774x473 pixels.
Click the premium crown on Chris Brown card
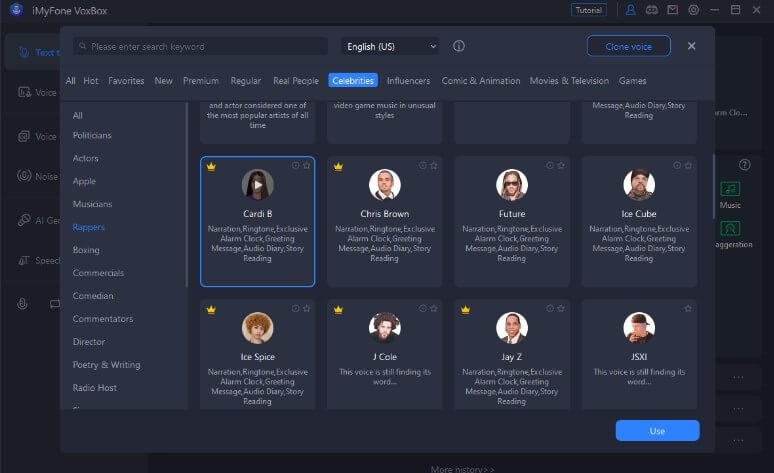338,166
